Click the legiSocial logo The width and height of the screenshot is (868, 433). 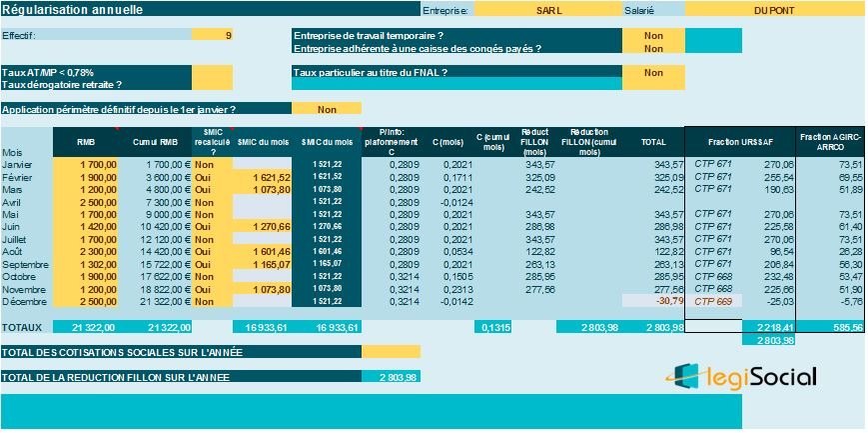click(x=741, y=377)
